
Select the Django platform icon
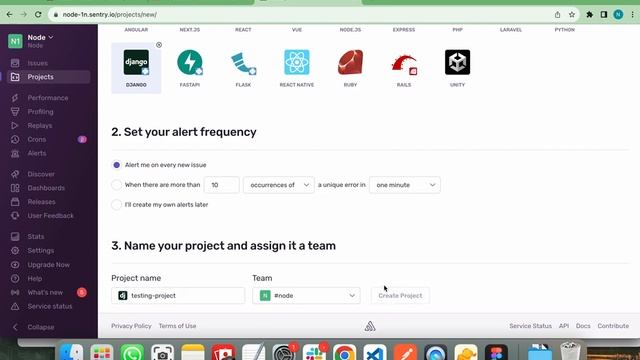(x=136, y=62)
